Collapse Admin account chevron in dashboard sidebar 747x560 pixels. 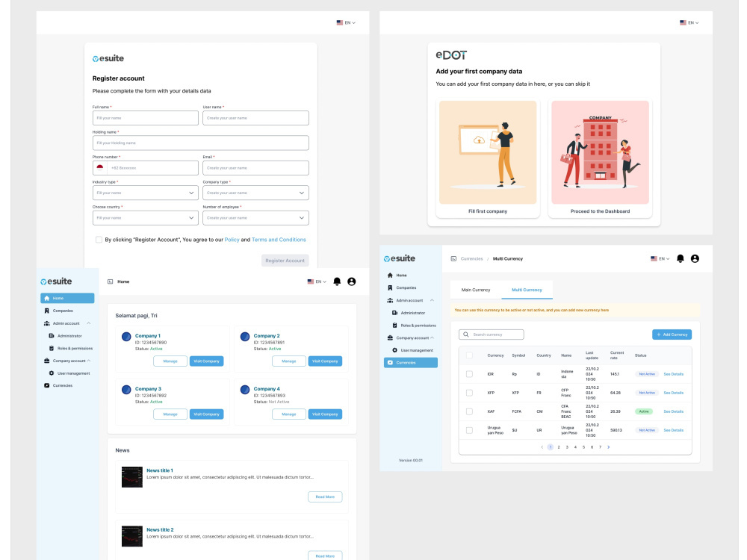coord(89,323)
